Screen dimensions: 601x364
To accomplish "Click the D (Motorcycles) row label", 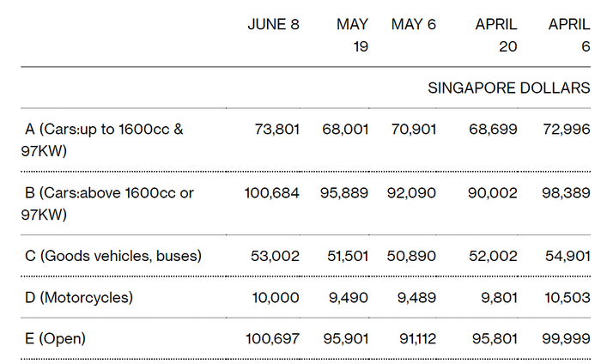I will coord(79,297).
